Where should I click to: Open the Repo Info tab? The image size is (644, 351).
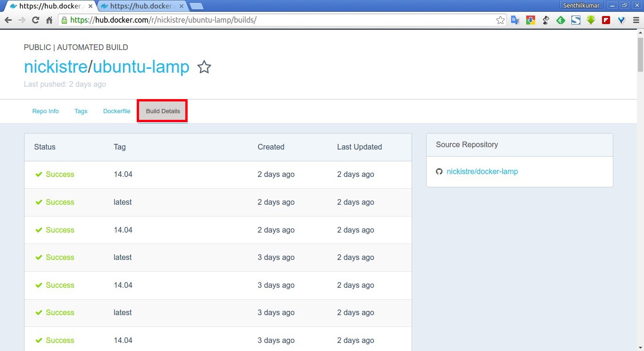tap(46, 111)
